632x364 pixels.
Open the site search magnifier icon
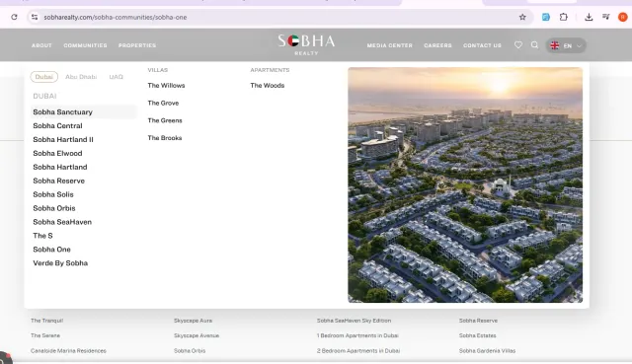tap(534, 45)
